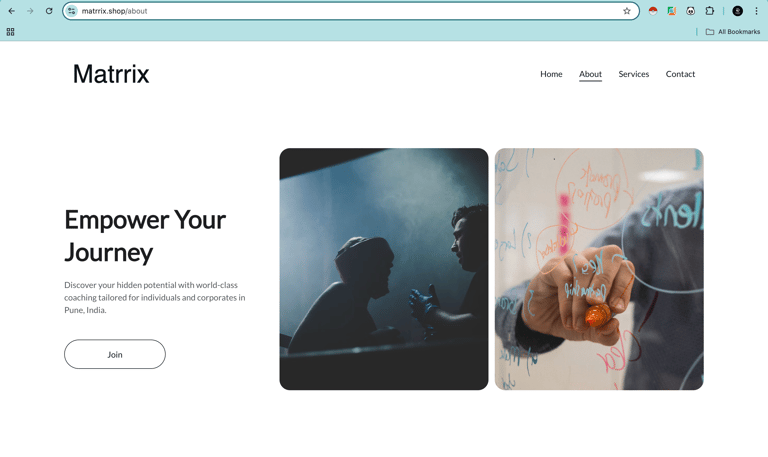Bookmark this page with the star icon
Image resolution: width=768 pixels, height=457 pixels.
click(626, 11)
